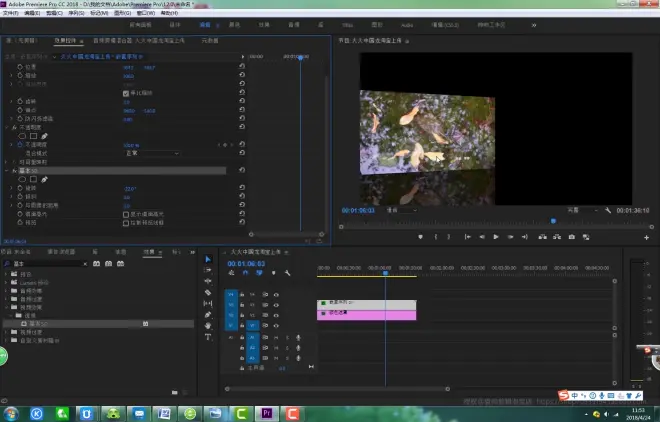Hide track V3 with its eye icon
Viewport: 660px width, 422px height.
(x=276, y=305)
